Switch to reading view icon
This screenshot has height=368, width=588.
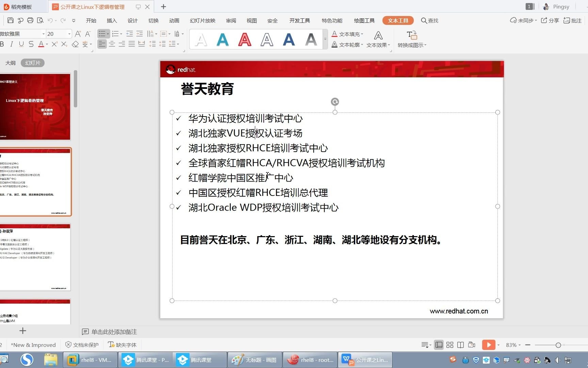pos(460,345)
